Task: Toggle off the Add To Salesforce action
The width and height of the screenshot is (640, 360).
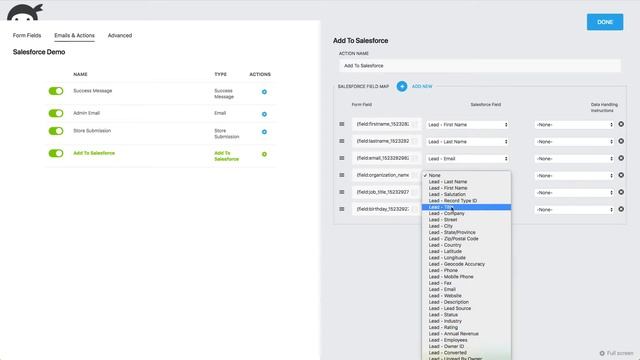Action: [56, 153]
